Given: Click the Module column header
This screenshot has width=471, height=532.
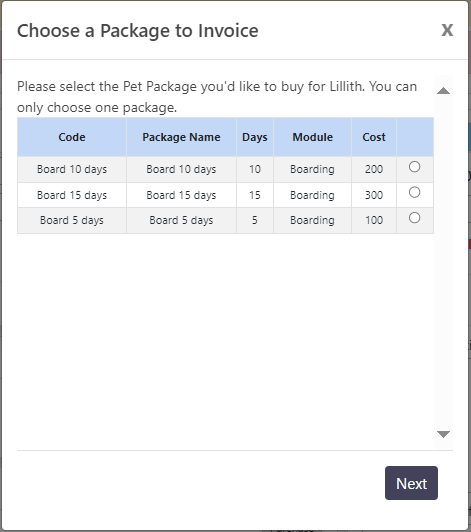Looking at the screenshot, I should tap(313, 137).
